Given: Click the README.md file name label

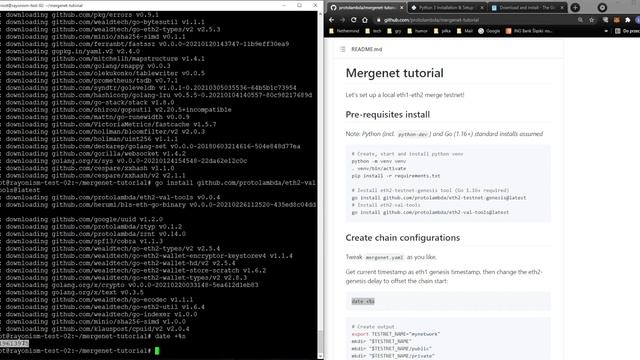Looking at the screenshot, I should pos(367,49).
